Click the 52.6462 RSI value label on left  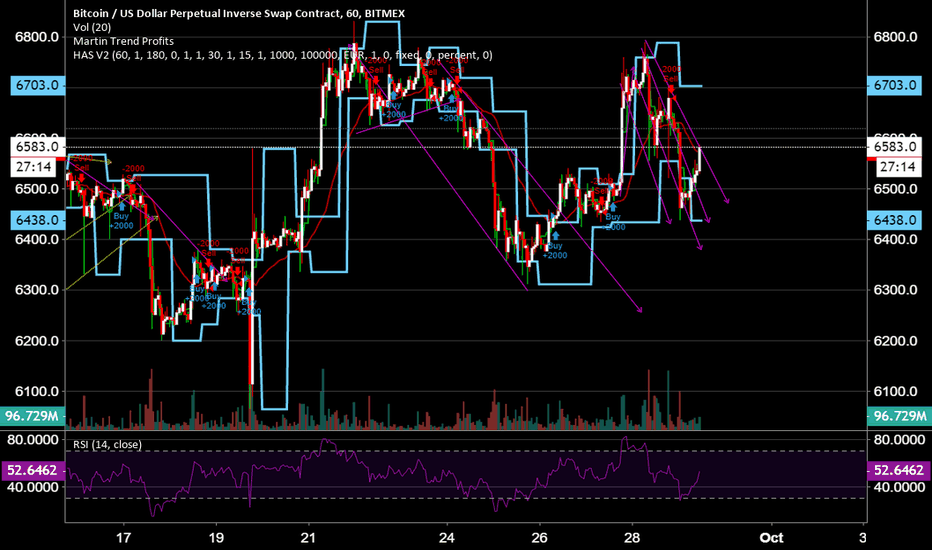(33, 470)
